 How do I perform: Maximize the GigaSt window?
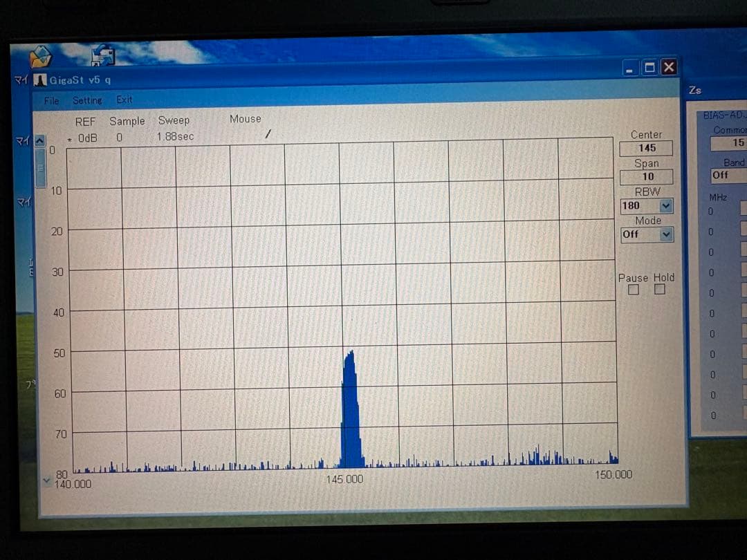click(649, 68)
